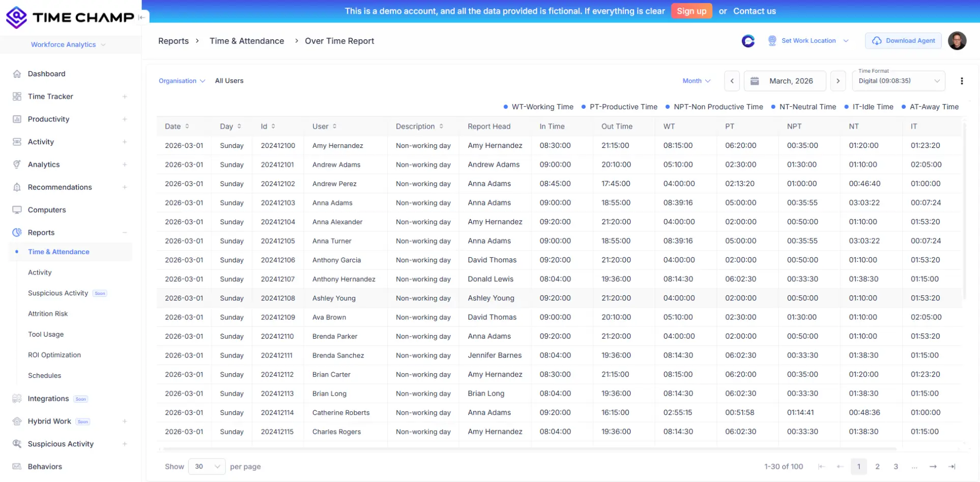The height and width of the screenshot is (482, 980).
Task: Select Activity under Time & Attendance
Action: (x=40, y=273)
